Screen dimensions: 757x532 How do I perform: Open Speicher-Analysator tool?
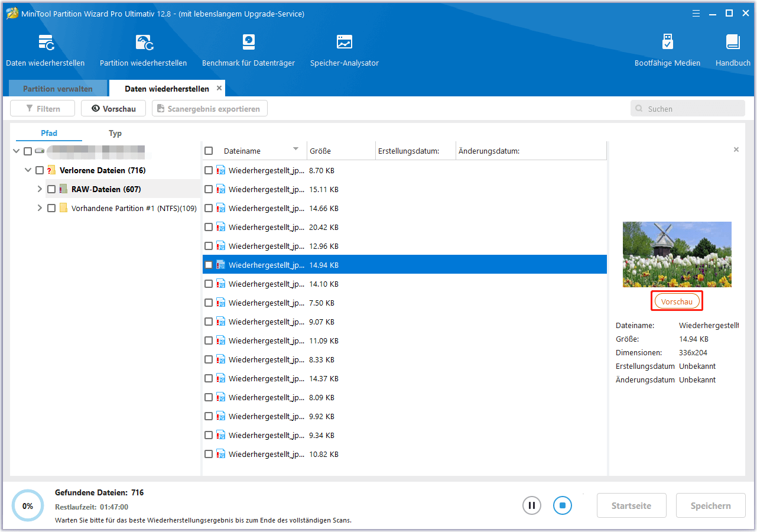point(345,50)
